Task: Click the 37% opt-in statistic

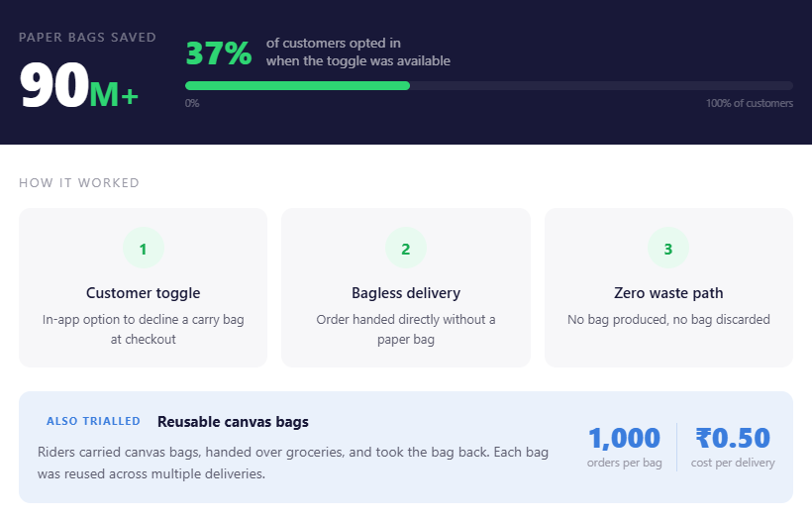Action: tap(219, 52)
